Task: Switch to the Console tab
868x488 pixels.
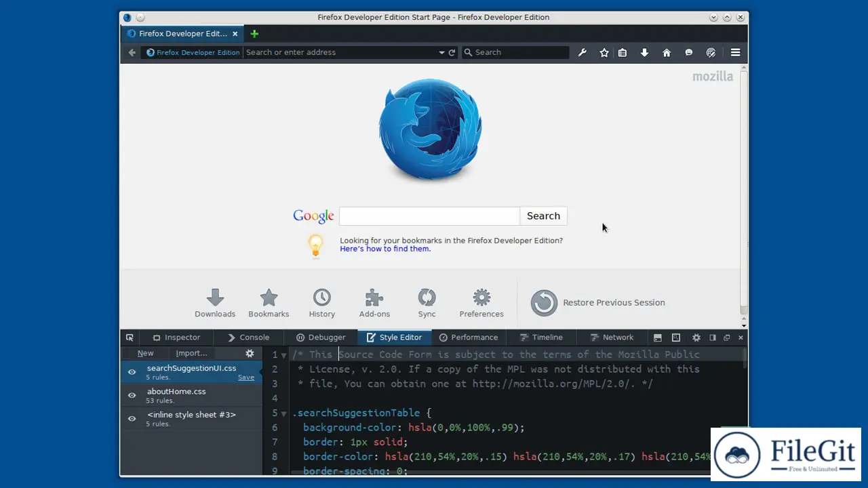Action: [x=249, y=337]
